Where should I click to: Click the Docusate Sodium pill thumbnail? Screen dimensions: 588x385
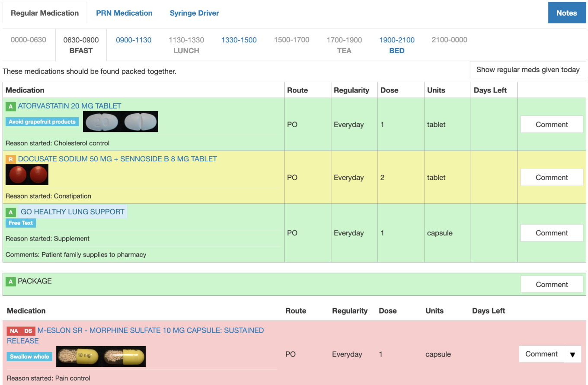[x=26, y=174]
